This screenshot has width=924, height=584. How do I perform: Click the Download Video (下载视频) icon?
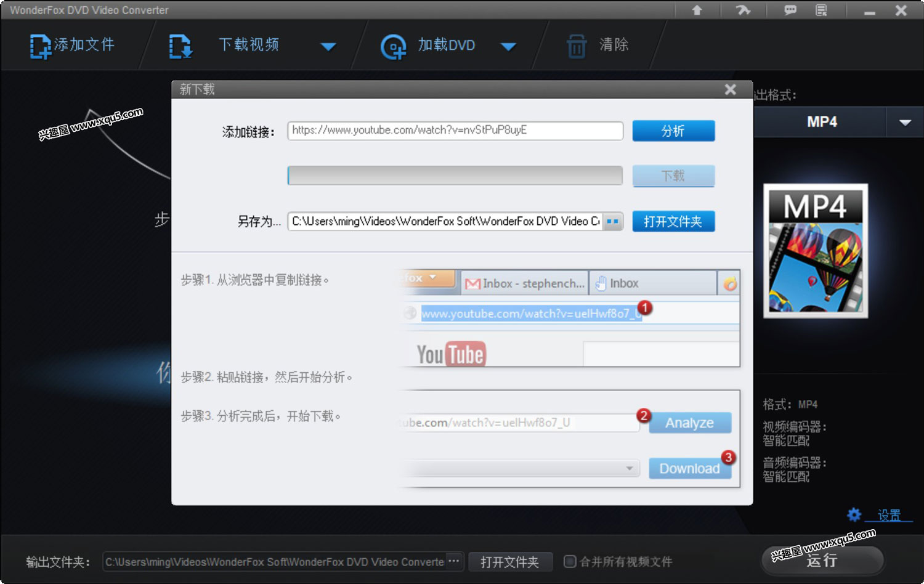point(180,46)
